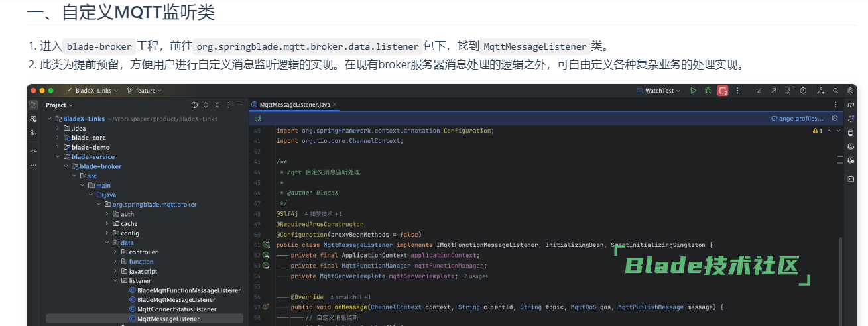The image size is (868, 326).
Task: Open the Project tool window folder icon
Action: pyautogui.click(x=33, y=105)
